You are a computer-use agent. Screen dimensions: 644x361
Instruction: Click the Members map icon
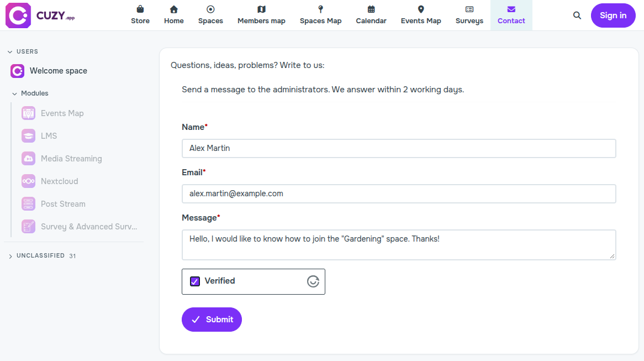[261, 9]
